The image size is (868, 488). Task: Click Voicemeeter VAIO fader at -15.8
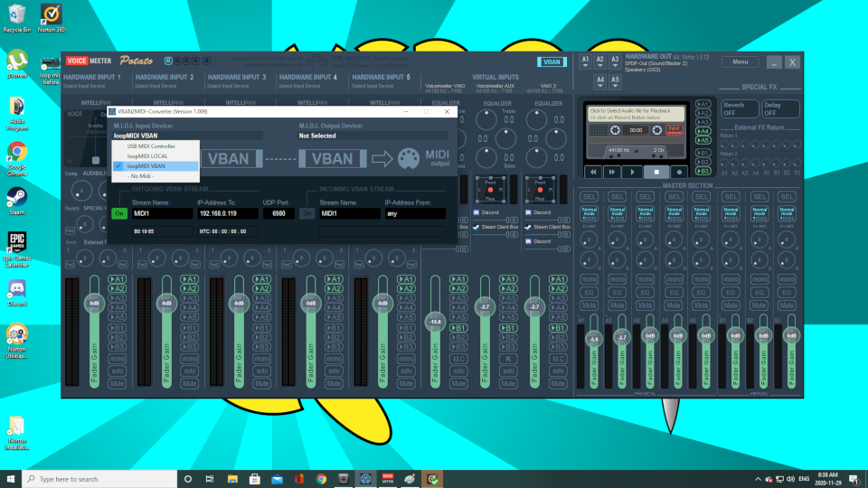[435, 322]
